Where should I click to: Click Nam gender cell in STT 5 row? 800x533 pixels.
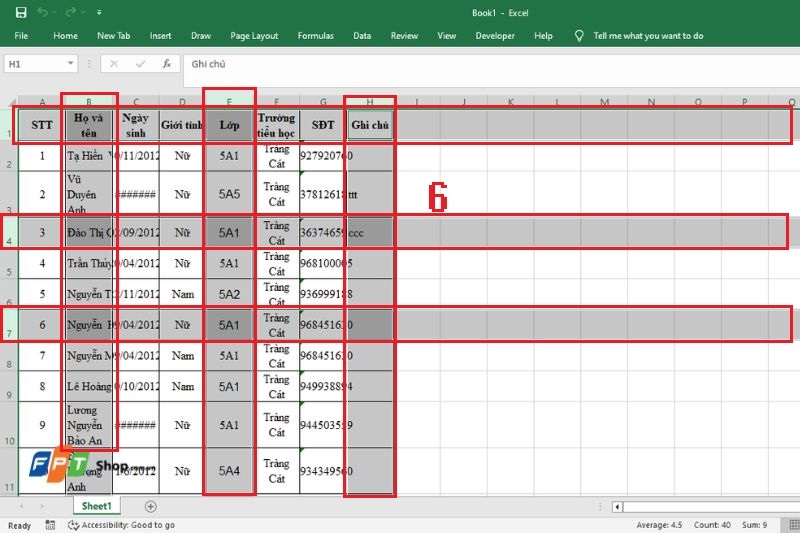(182, 294)
